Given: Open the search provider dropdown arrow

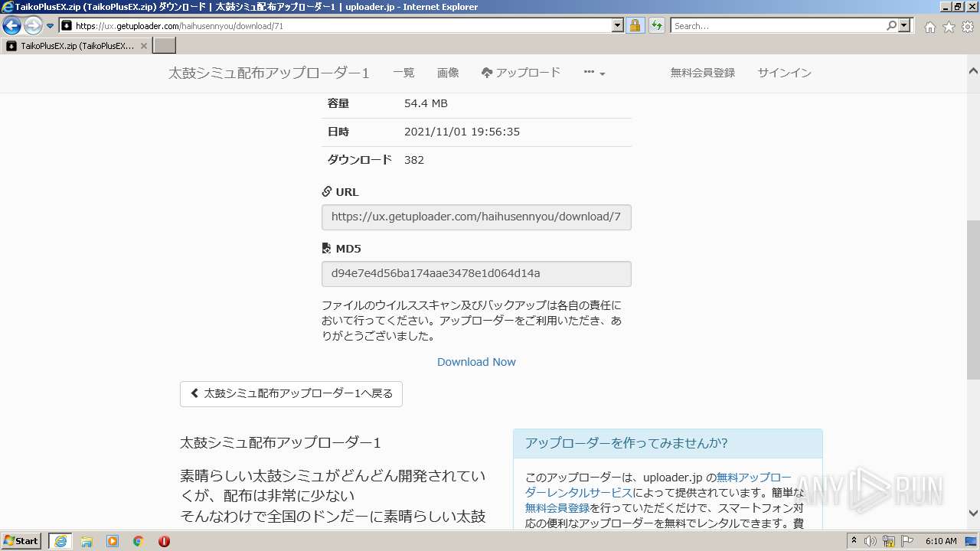Looking at the screenshot, I should (x=905, y=26).
